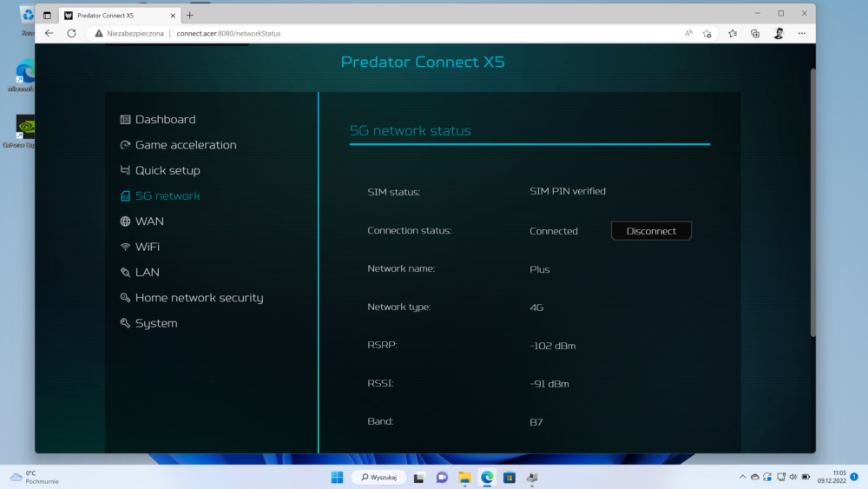Open Task View from taskbar
Viewport: 868px width, 489px height.
click(419, 477)
